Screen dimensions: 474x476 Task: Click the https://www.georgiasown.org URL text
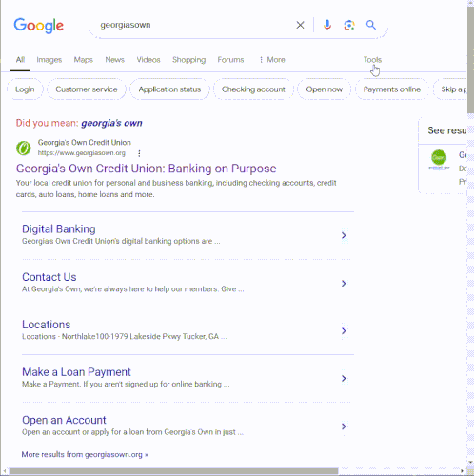pyautogui.click(x=82, y=153)
